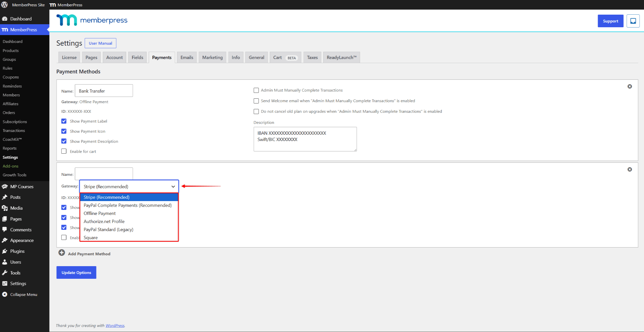Remove the second payment method with X icon
The image size is (644, 332).
[x=630, y=169]
